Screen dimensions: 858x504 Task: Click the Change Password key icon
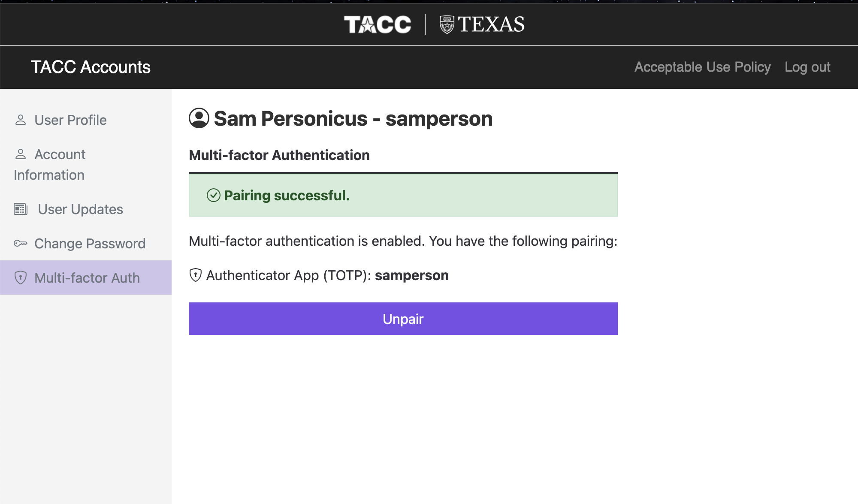click(x=20, y=243)
